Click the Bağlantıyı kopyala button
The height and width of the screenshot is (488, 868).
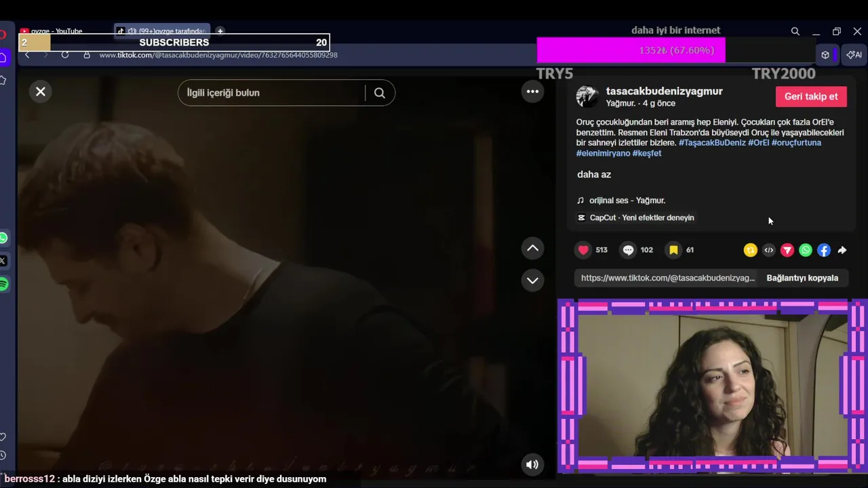802,278
